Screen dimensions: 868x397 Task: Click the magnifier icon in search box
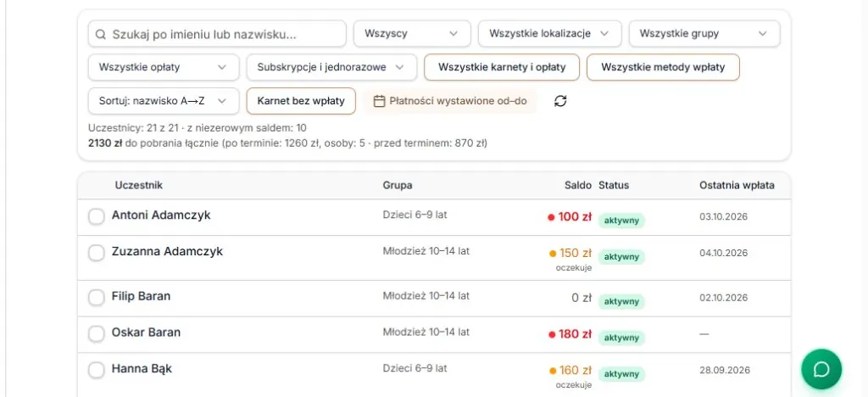point(100,34)
